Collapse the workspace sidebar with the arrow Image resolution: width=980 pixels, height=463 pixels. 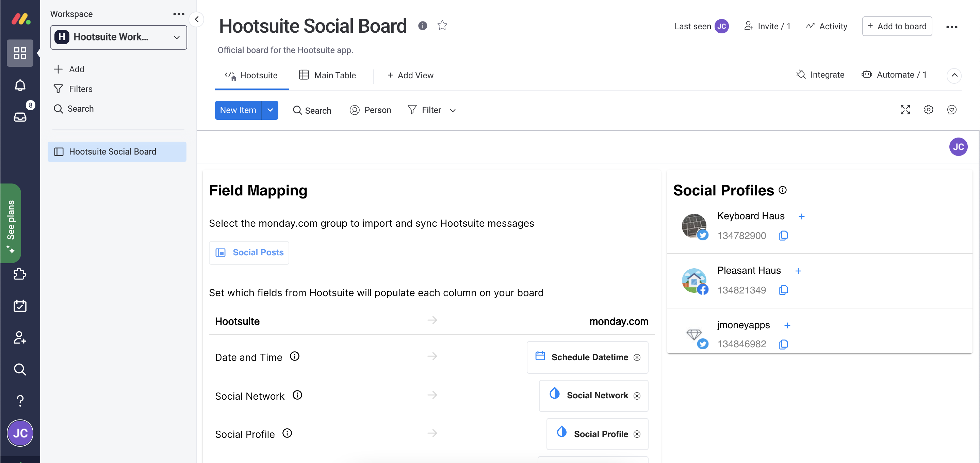[196, 19]
